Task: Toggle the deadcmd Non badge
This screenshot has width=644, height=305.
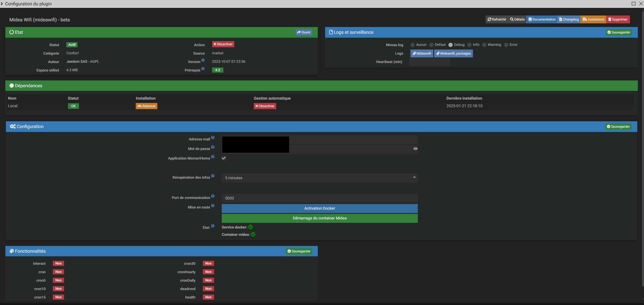Action: click(x=208, y=289)
